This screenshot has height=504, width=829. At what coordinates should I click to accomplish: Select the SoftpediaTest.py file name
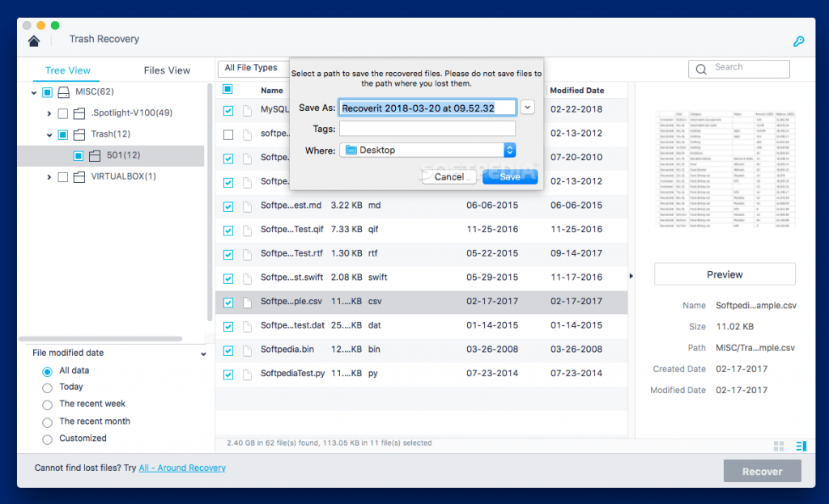pyautogui.click(x=292, y=374)
